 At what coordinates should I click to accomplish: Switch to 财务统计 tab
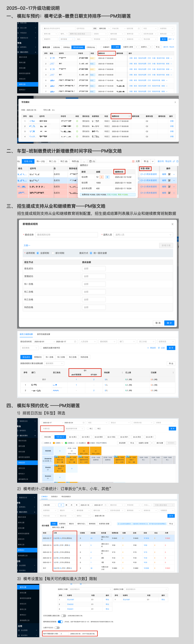[x=54, y=496]
